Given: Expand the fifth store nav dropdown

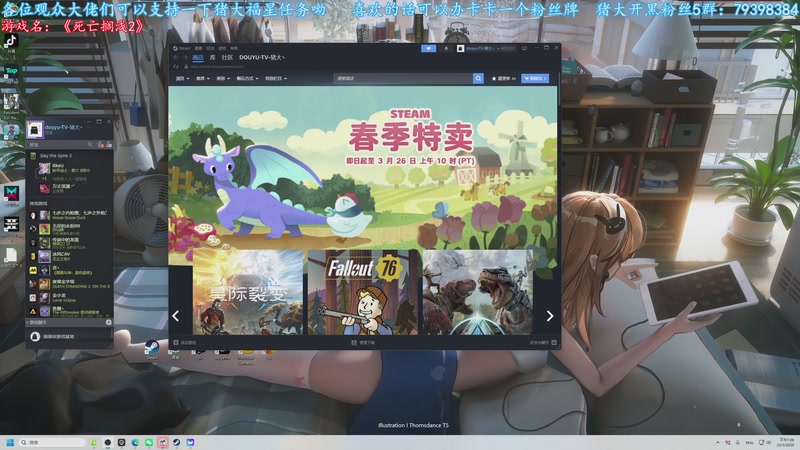Looking at the screenshot, I should (x=276, y=79).
